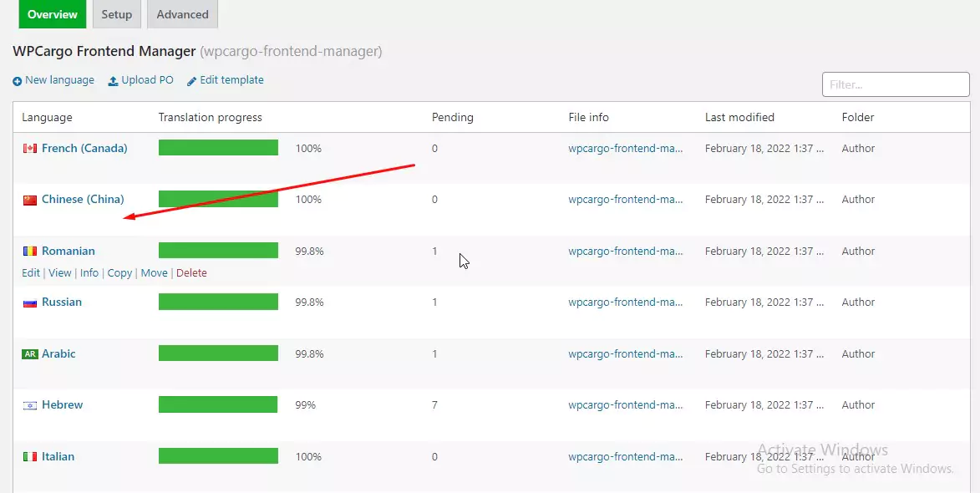980x493 pixels.
Task: Copy the Romanian translation
Action: click(119, 273)
